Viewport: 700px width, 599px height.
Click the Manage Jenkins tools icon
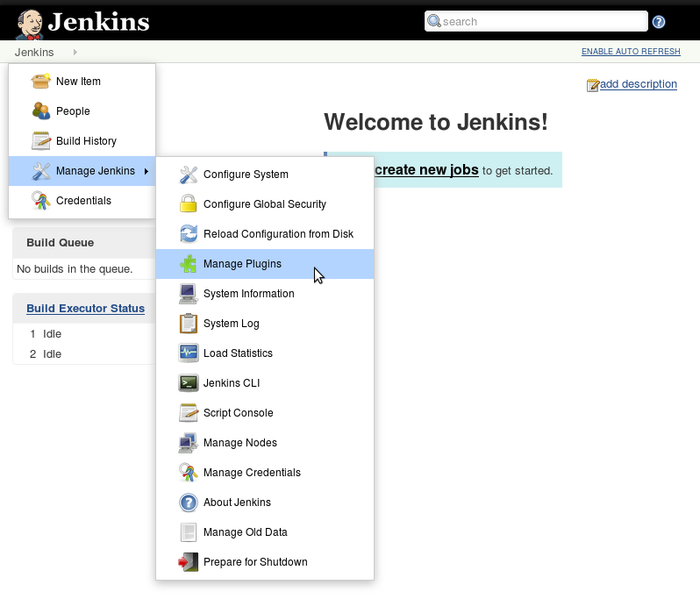(x=41, y=171)
